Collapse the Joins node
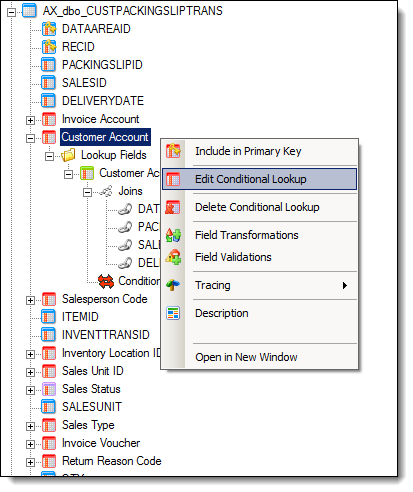Screen dimensions: 413x492 coord(87,192)
